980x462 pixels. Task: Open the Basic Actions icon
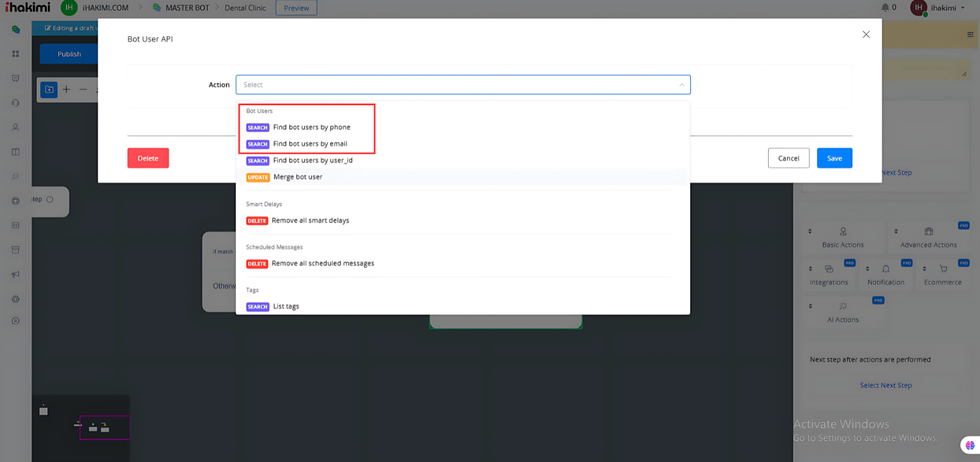click(843, 232)
